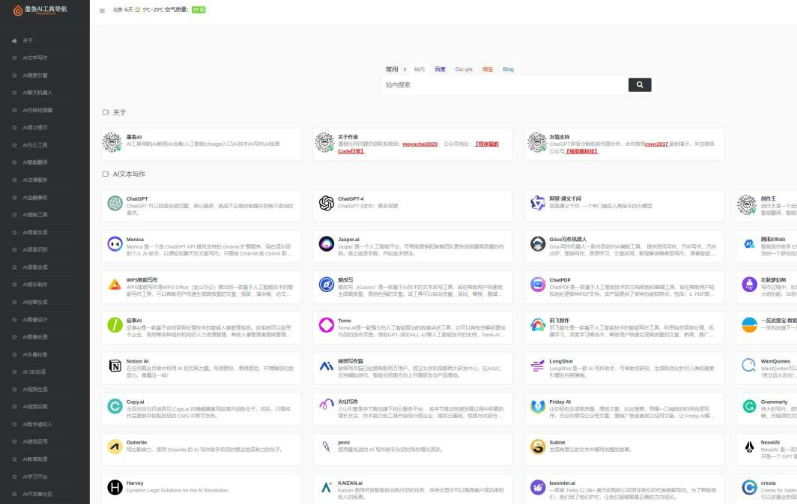The image size is (797, 504).
Task: Click the ChatGPT card title
Action: tap(137, 199)
